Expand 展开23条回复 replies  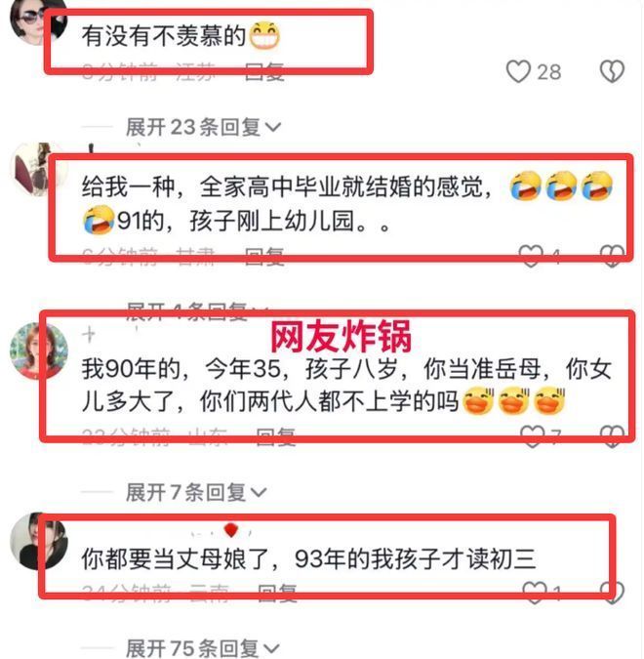tap(203, 127)
